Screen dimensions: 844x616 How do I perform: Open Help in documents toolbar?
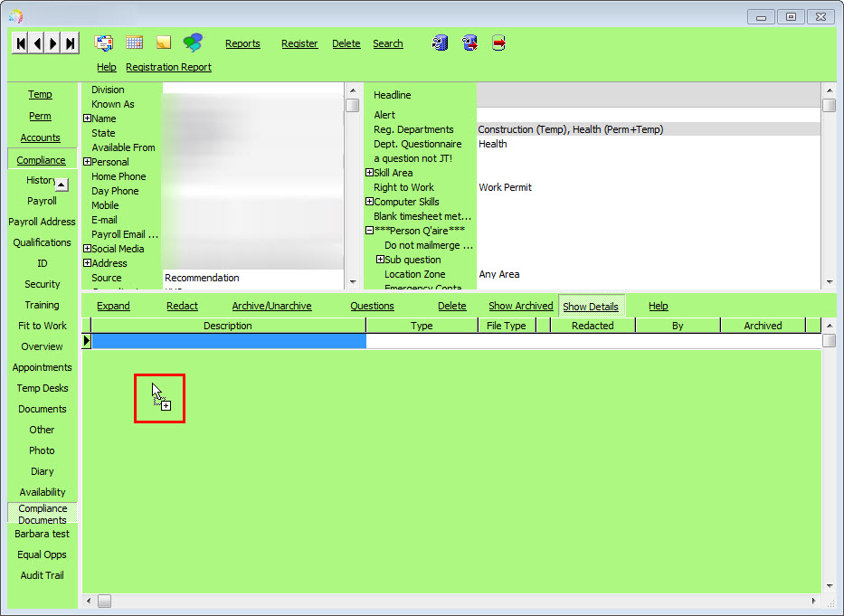click(659, 306)
